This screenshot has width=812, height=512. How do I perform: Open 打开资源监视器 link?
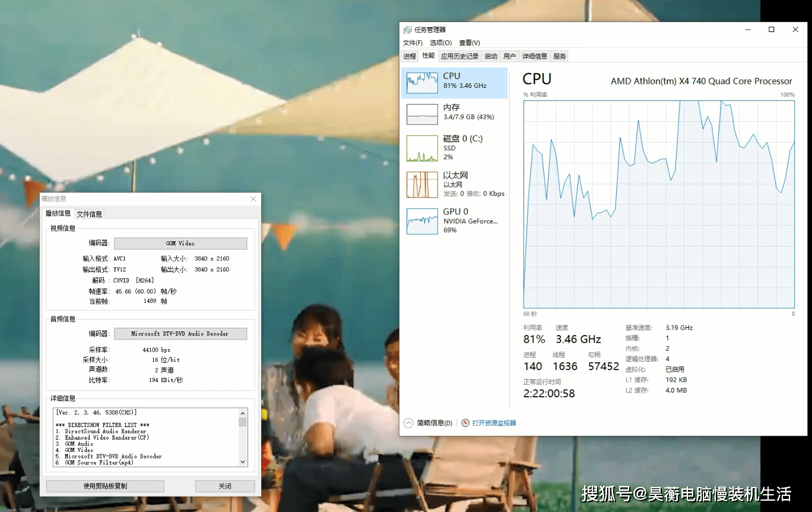pos(494,423)
